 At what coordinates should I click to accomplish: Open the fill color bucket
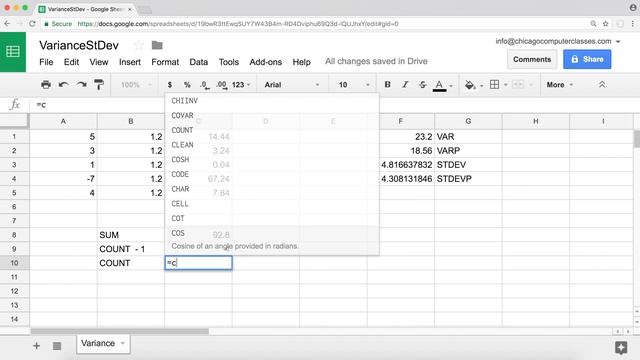pyautogui.click(x=470, y=84)
